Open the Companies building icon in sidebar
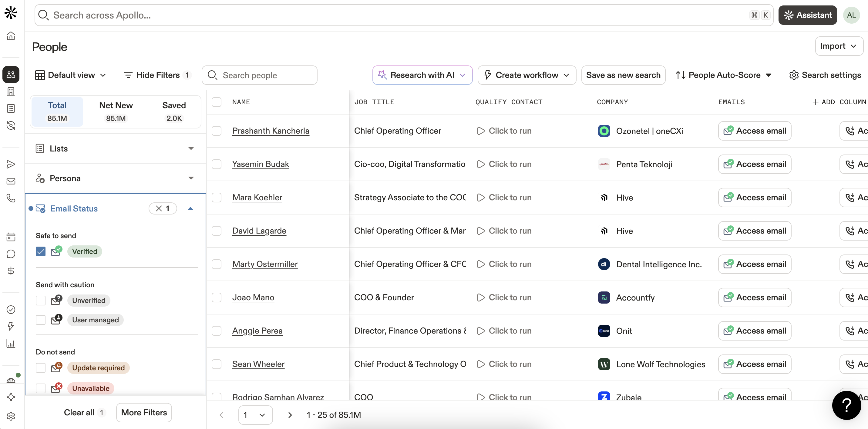 (x=11, y=91)
